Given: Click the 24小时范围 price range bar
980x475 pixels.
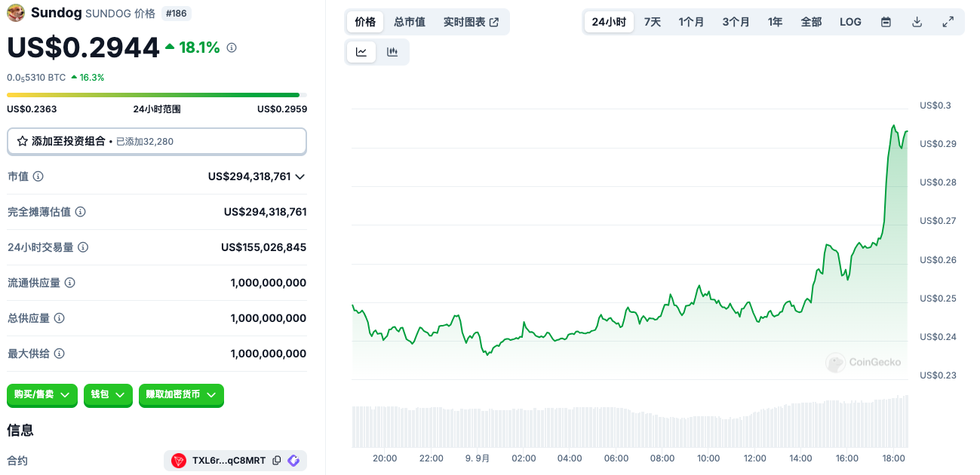Looking at the screenshot, I should (x=153, y=95).
